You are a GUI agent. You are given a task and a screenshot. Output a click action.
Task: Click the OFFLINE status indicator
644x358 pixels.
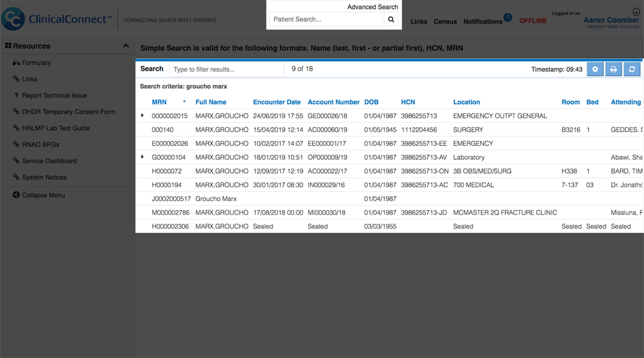point(533,21)
